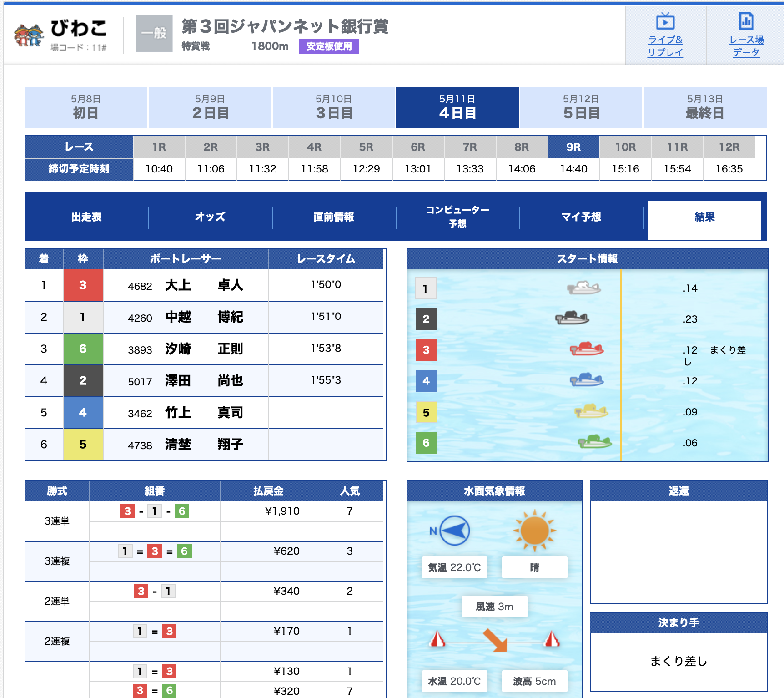Open the race venue data icon
The image size is (784, 698).
pos(746,22)
